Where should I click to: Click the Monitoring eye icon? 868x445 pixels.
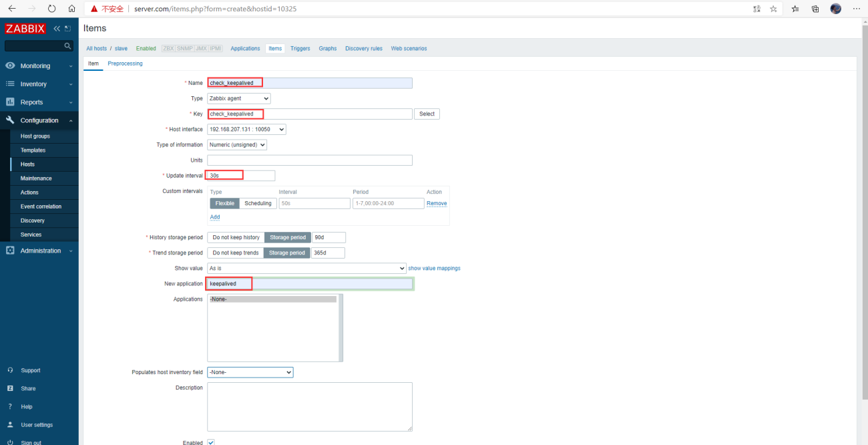(10, 65)
